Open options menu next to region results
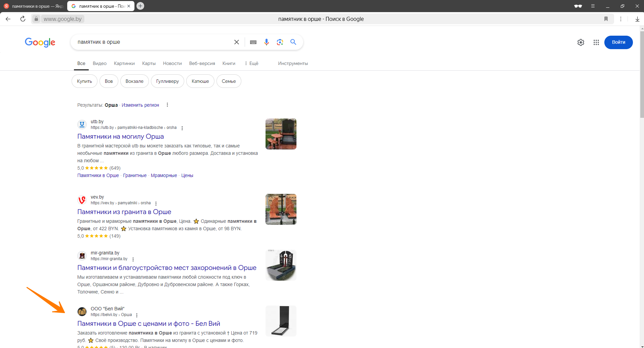Viewport: 644px width, 348px height. pos(167,105)
